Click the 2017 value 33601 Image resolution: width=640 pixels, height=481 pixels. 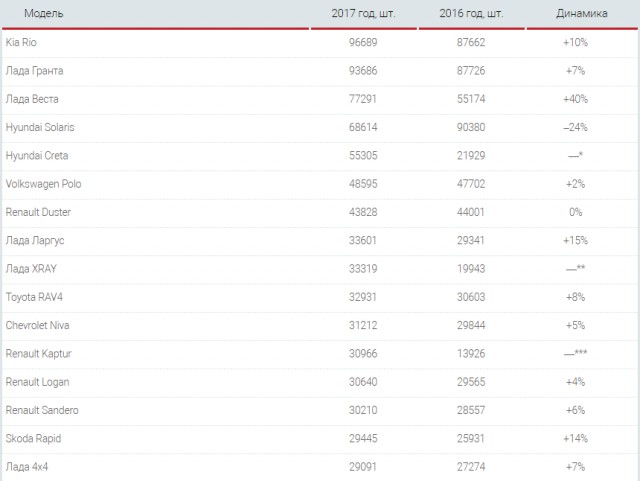pos(363,240)
